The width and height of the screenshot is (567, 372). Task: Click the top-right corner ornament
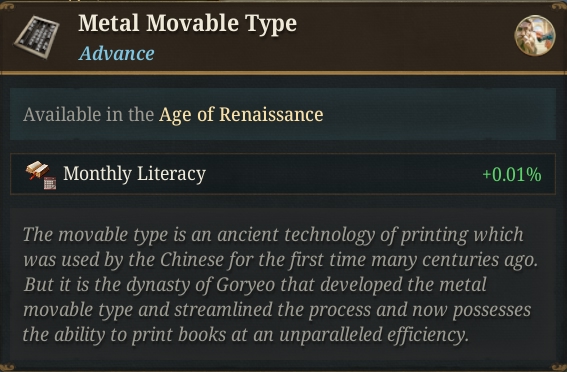[x=559, y=6]
